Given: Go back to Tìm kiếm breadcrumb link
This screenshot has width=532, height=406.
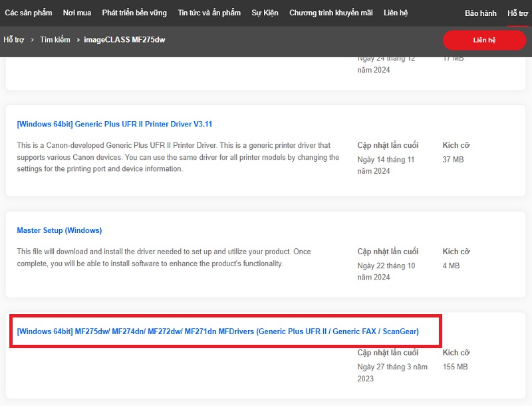Looking at the screenshot, I should pyautogui.click(x=55, y=40).
